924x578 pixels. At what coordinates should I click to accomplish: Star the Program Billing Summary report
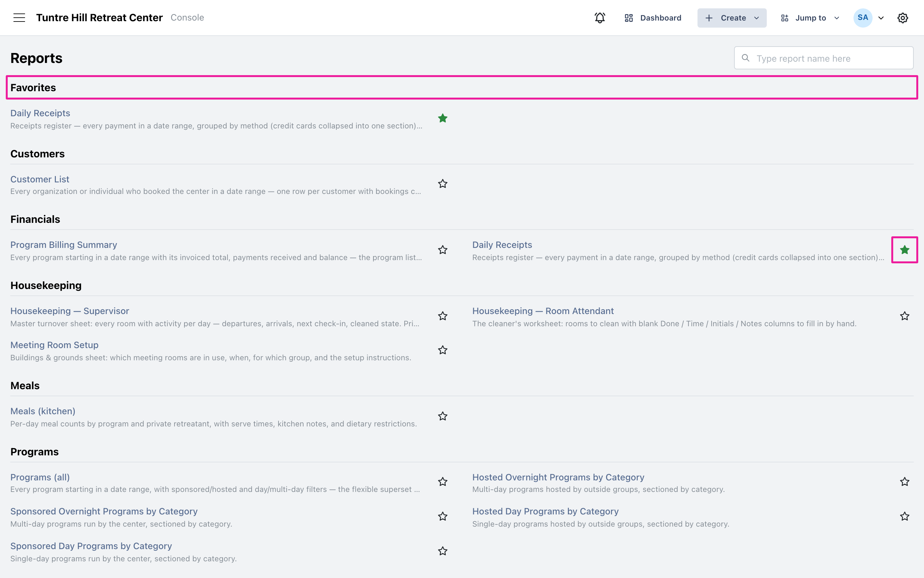point(442,250)
